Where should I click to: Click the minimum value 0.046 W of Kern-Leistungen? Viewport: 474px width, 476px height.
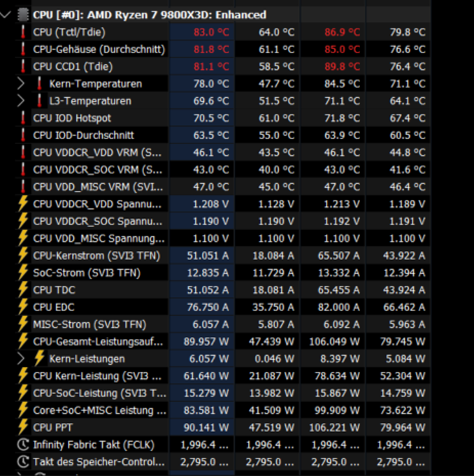click(274, 359)
